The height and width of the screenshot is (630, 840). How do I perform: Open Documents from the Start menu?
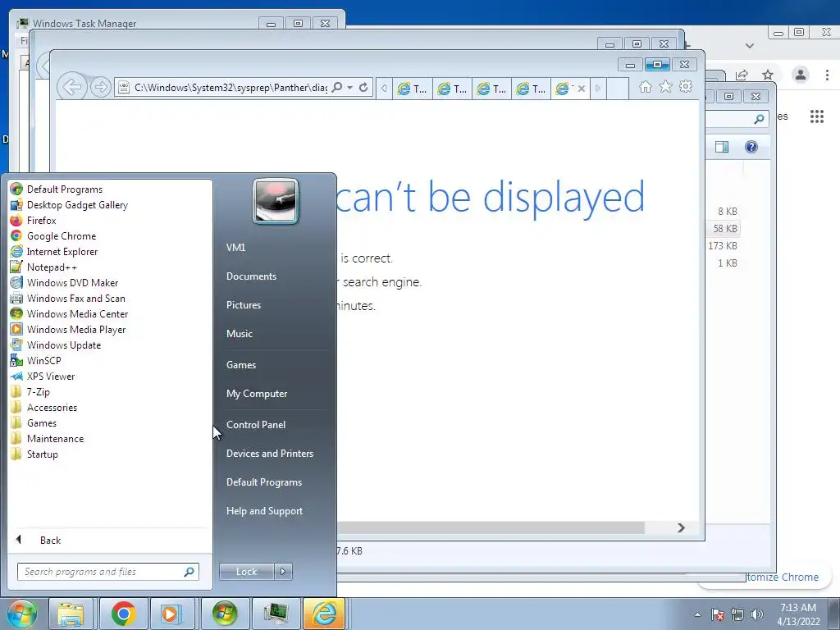251,276
